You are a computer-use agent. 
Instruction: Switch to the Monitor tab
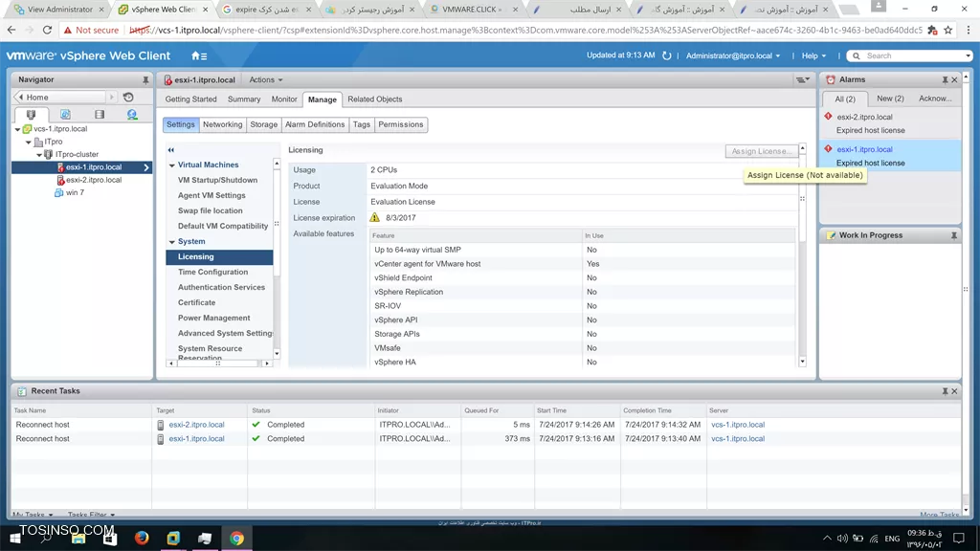[284, 99]
